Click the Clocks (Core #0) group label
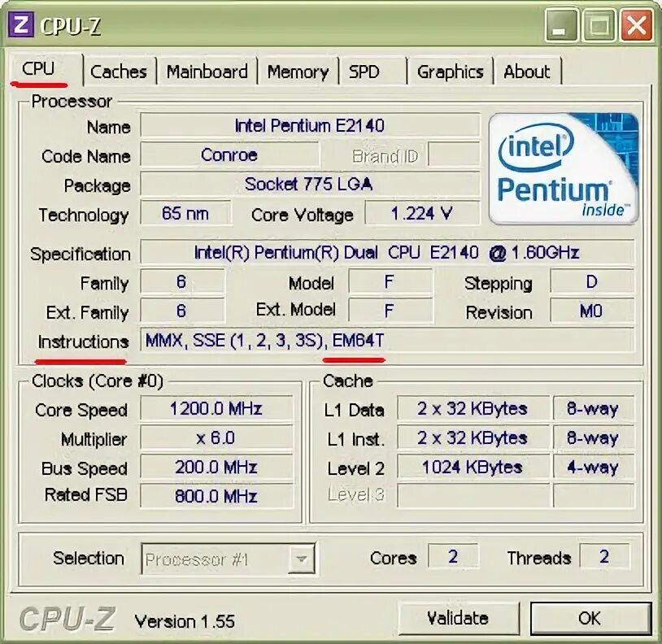The width and height of the screenshot is (662, 644). point(97,381)
